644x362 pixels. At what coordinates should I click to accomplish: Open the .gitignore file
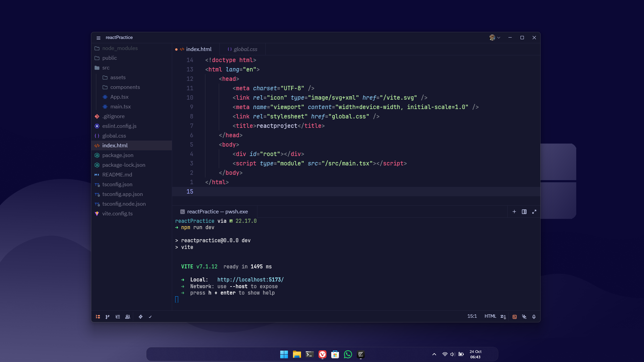click(x=132, y=116)
